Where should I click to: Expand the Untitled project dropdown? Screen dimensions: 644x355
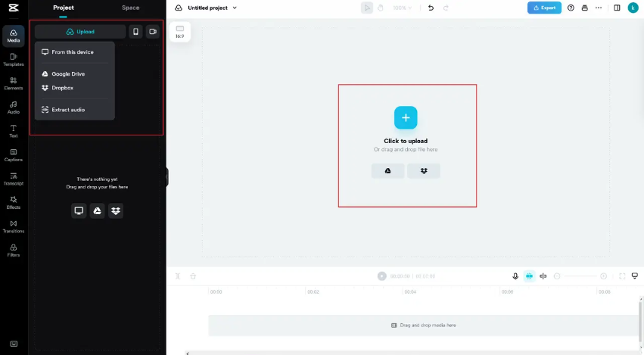pyautogui.click(x=235, y=8)
